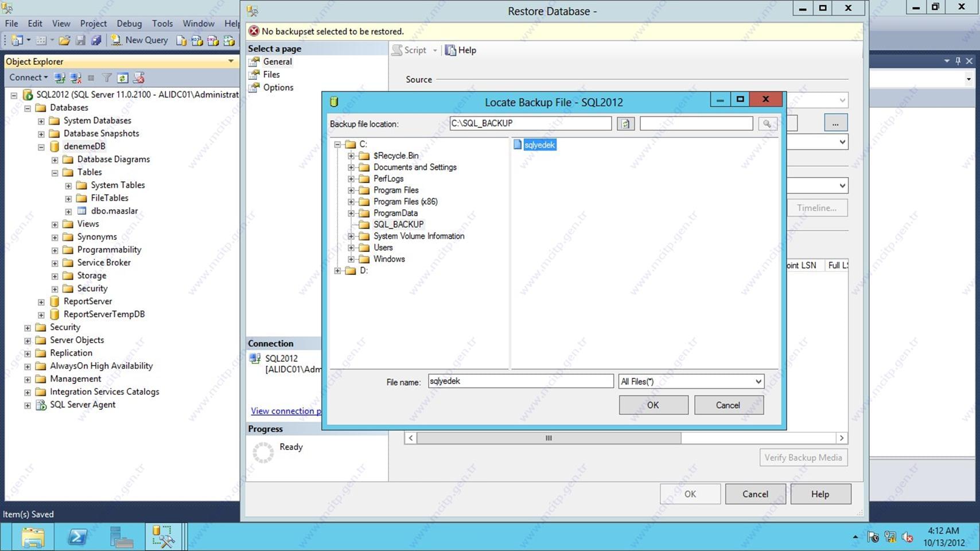Screen dimensions: 980x551
Task: Select the Windows folder in the file tree
Action: coord(389,259)
